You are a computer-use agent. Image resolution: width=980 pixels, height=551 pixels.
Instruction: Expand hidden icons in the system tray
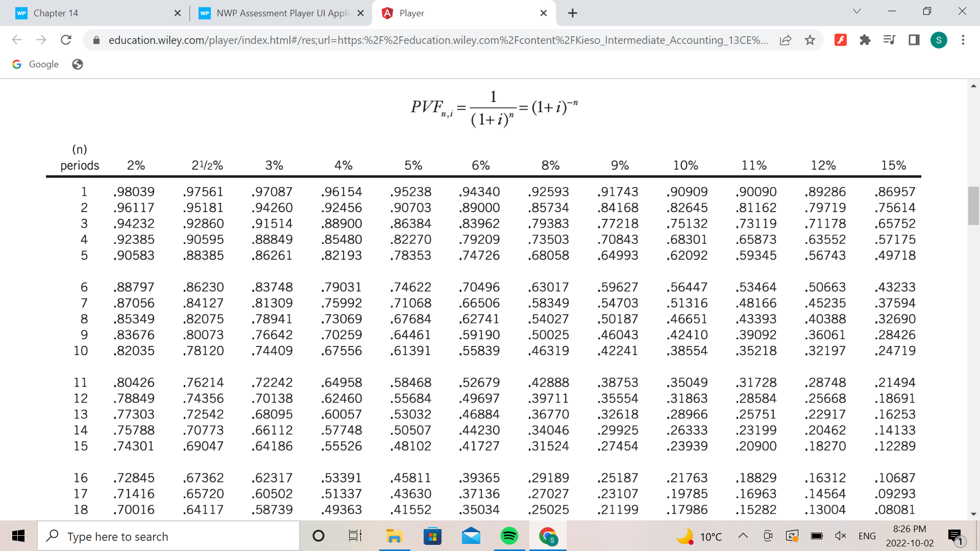(x=743, y=536)
